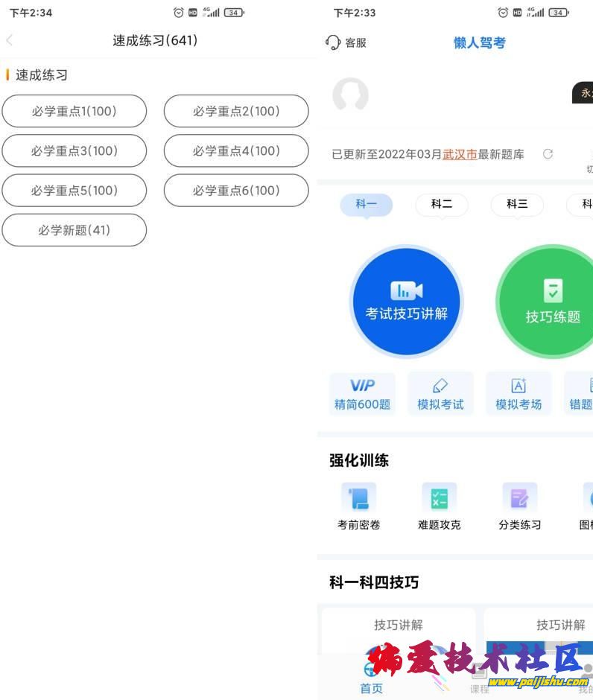The image size is (593, 700).
Task: Tap the user avatar placeholder
Action: point(350,95)
